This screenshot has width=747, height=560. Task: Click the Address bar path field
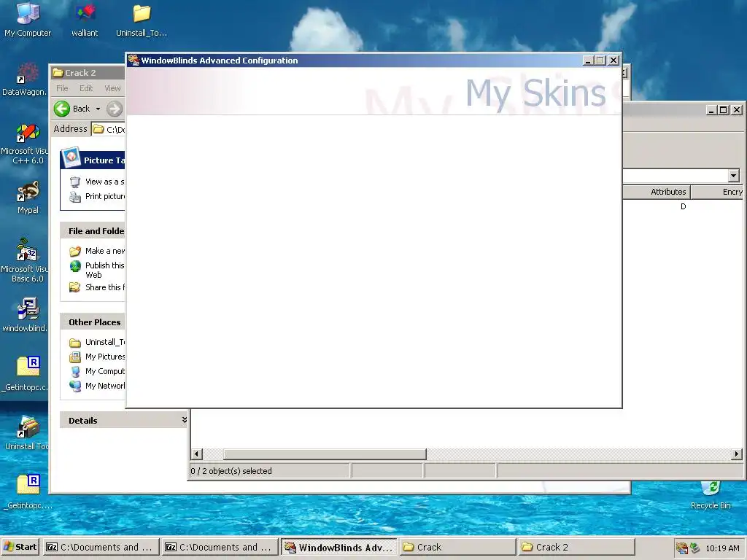109,129
